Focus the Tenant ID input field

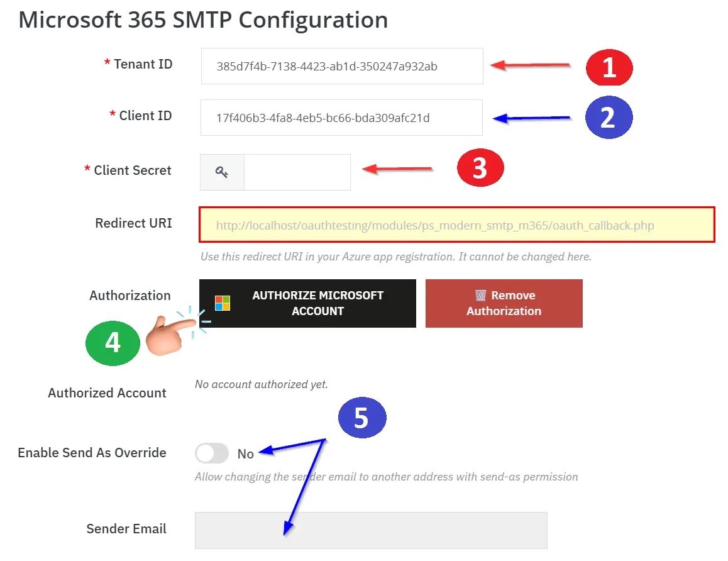pyautogui.click(x=342, y=66)
